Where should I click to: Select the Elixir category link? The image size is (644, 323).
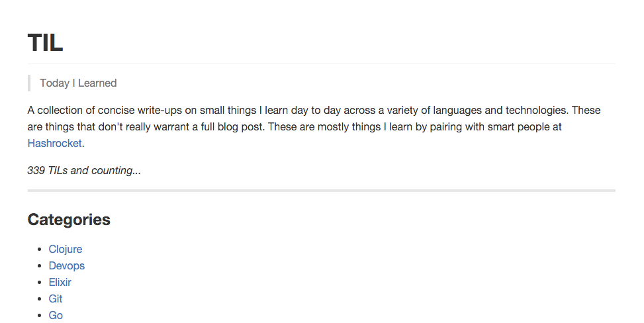coord(60,283)
